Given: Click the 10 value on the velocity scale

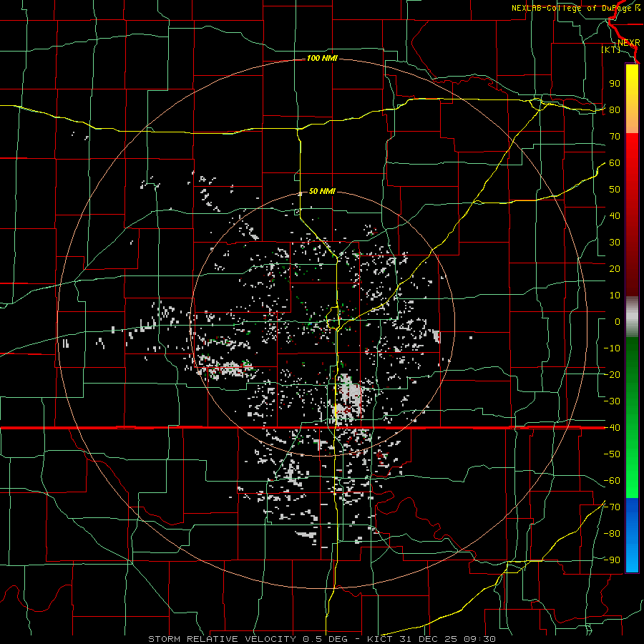Looking at the screenshot, I should click(x=615, y=296).
